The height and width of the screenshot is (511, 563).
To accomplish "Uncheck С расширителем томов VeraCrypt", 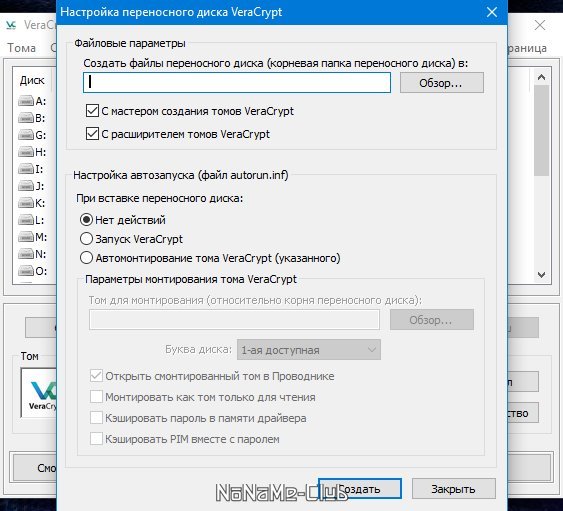I will [x=92, y=134].
